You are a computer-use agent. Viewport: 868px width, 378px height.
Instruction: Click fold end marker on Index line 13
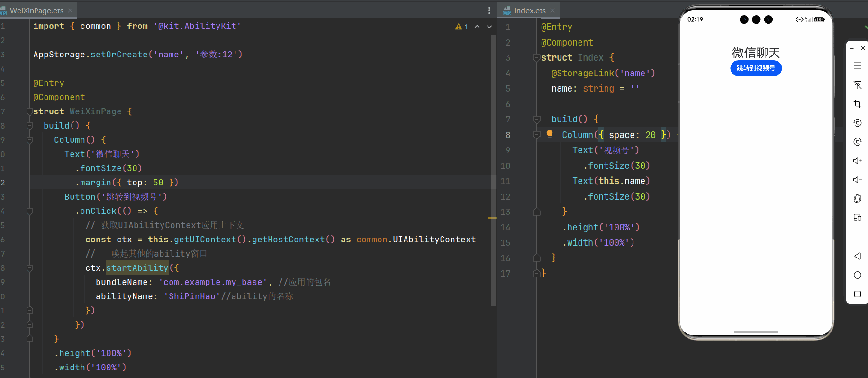click(x=536, y=212)
